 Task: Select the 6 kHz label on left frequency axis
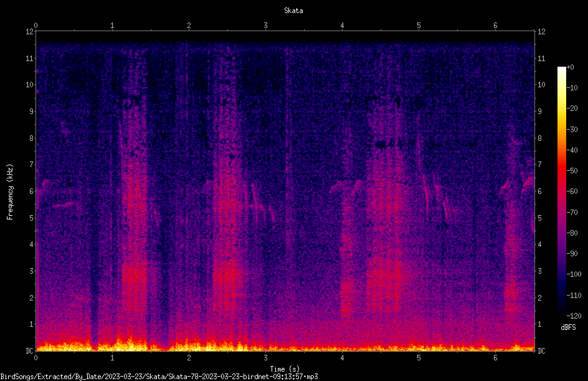point(32,191)
